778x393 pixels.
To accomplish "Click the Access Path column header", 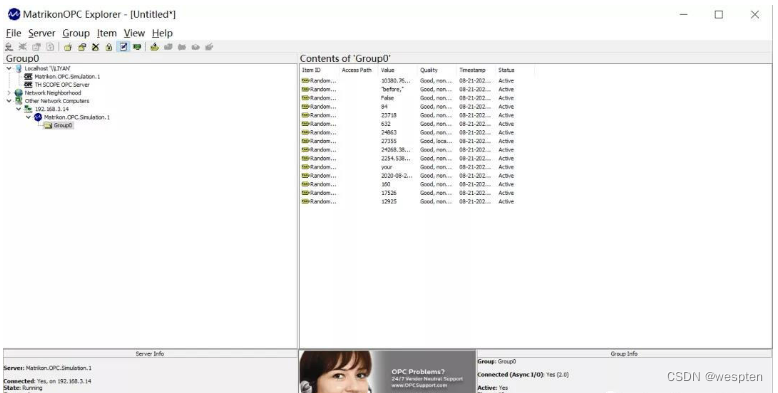I will (358, 70).
